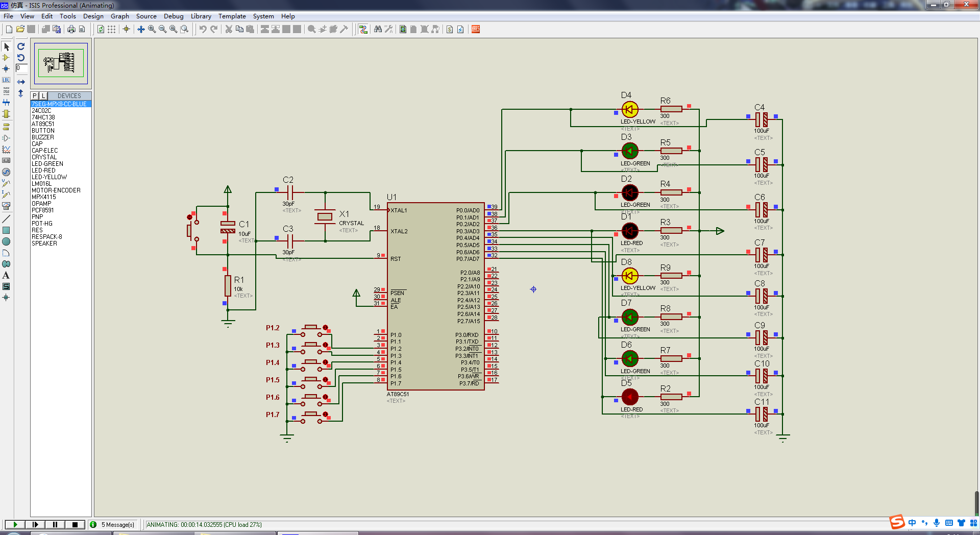Click the Sogou input method tray icon
Image resolution: width=980 pixels, height=535 pixels.
point(897,522)
